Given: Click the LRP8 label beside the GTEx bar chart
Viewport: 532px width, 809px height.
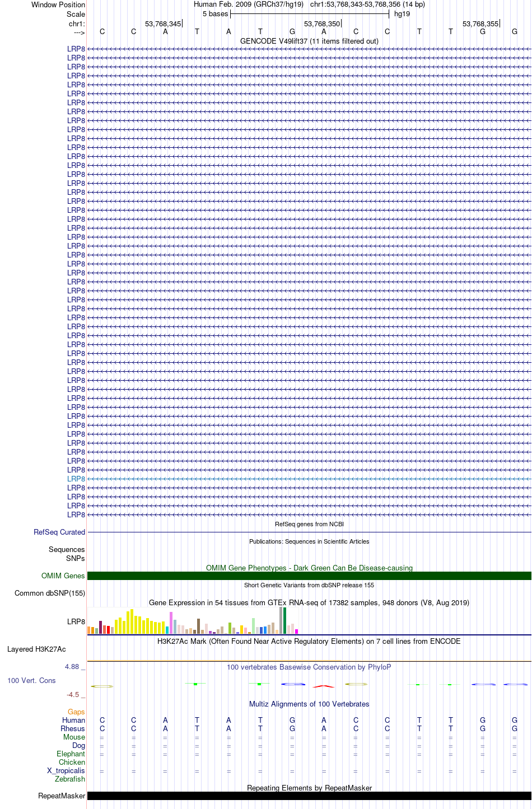Looking at the screenshot, I should [x=76, y=622].
